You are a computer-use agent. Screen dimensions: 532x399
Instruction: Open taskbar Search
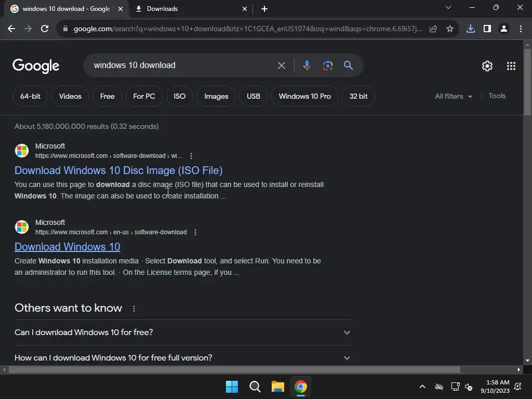pos(255,387)
